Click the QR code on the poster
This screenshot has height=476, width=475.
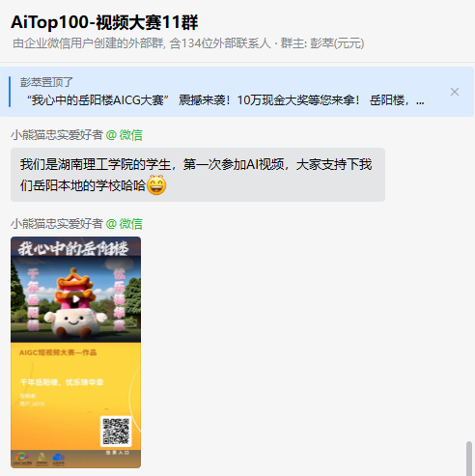(x=116, y=432)
